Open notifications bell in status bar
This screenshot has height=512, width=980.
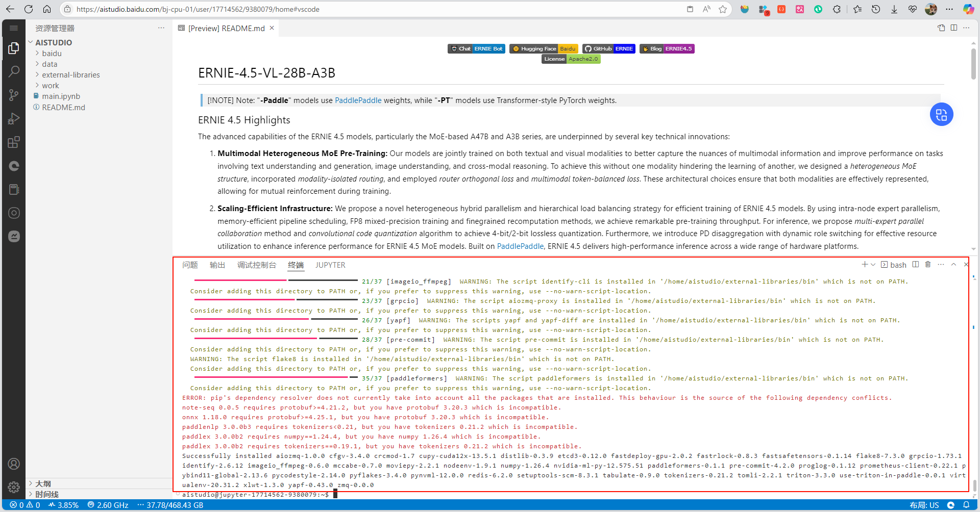(x=966, y=505)
